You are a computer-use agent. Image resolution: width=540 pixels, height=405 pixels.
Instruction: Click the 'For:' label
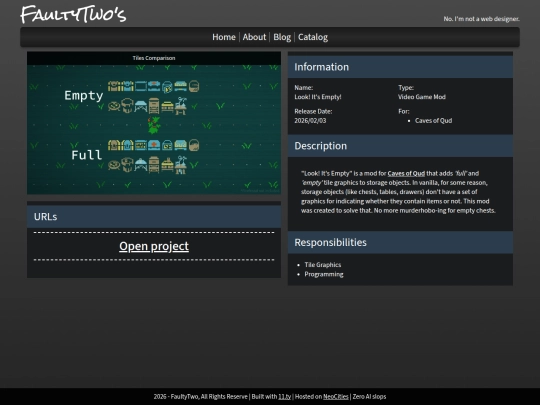pyautogui.click(x=404, y=112)
